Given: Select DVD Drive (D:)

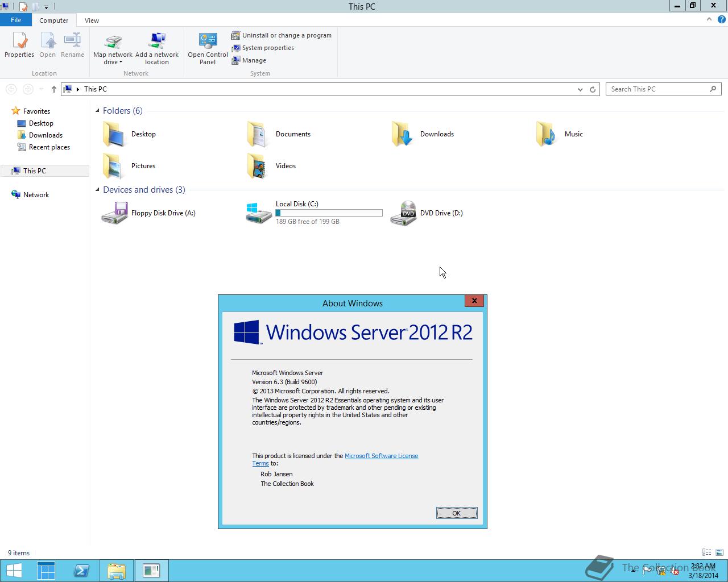Looking at the screenshot, I should pyautogui.click(x=426, y=213).
